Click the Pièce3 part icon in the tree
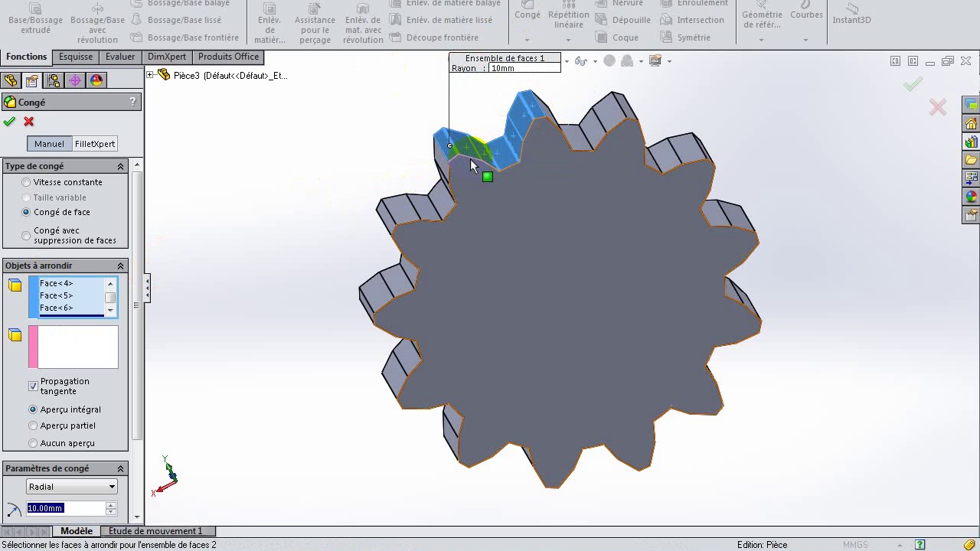Screen dimensions: 980x551 tap(163, 75)
